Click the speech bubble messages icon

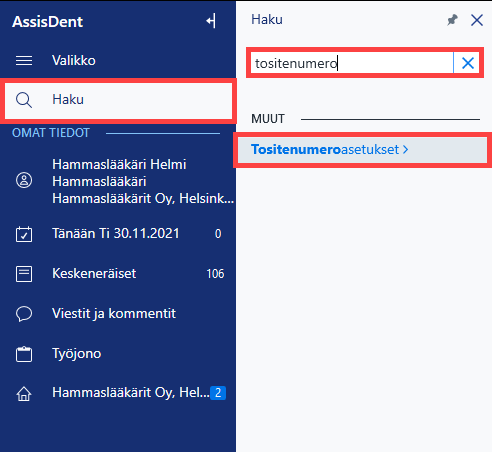(x=24, y=314)
